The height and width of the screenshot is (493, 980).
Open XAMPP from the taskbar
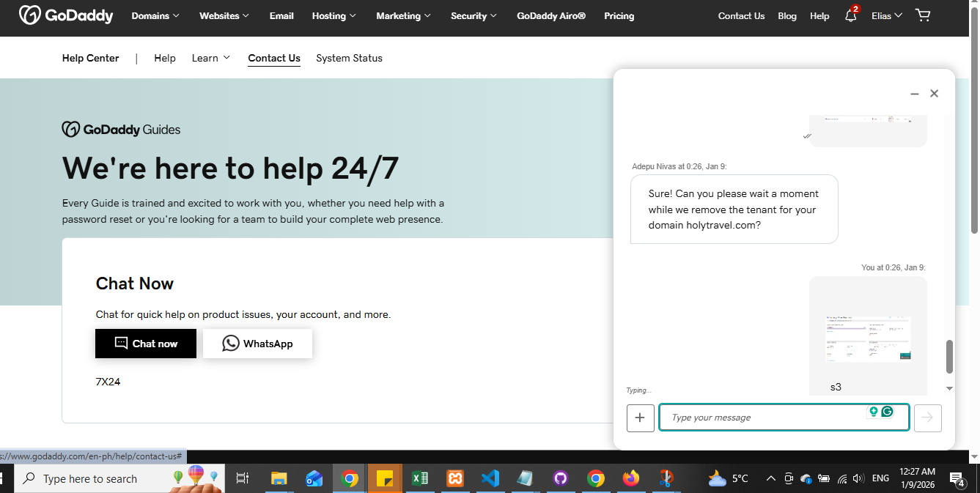tap(455, 478)
